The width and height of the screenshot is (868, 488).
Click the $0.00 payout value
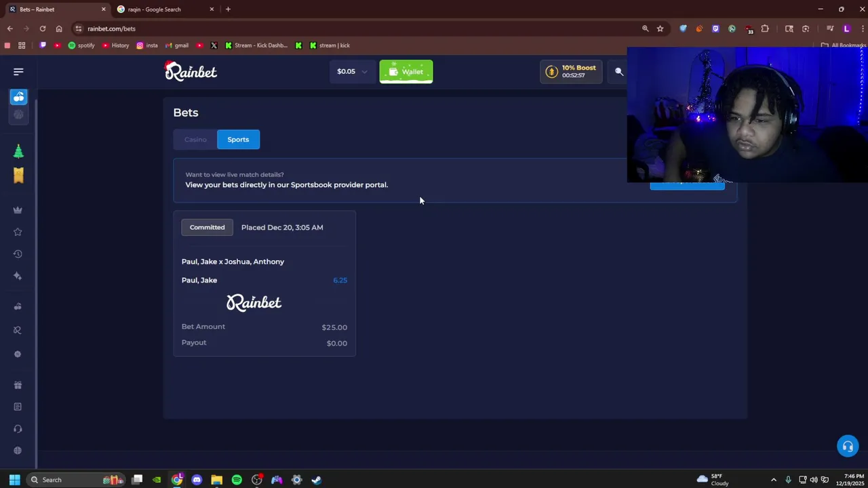tap(337, 344)
